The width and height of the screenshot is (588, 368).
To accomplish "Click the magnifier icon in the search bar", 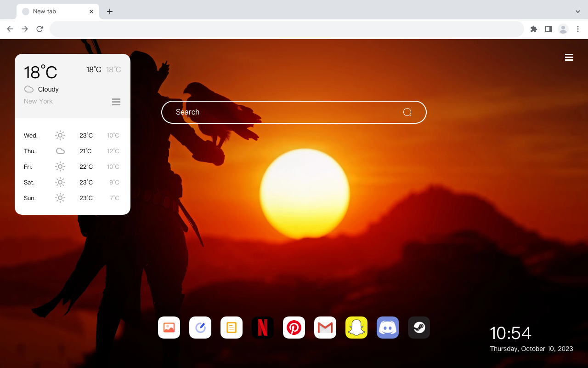I will click(x=407, y=112).
